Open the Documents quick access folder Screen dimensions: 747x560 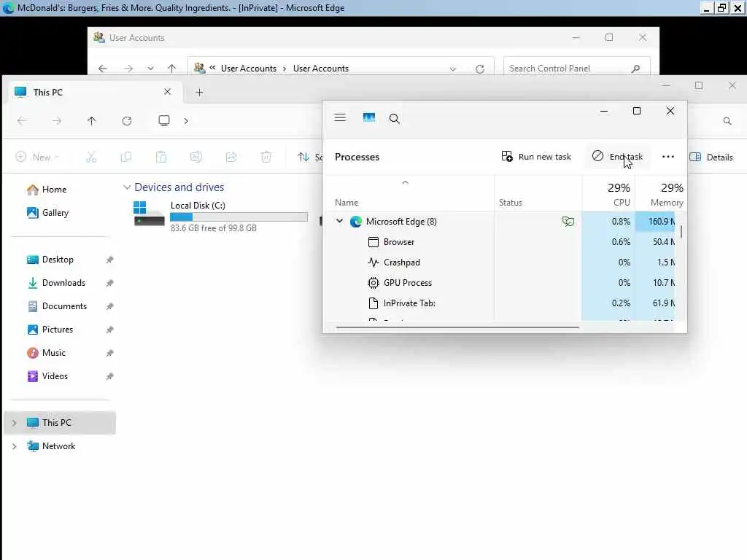pyautogui.click(x=57, y=306)
